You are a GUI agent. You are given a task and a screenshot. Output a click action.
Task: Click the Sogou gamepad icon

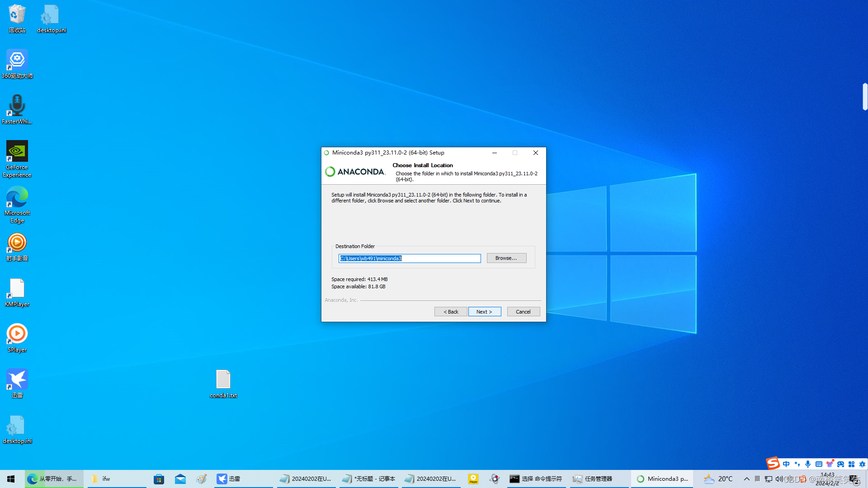pos(840,464)
